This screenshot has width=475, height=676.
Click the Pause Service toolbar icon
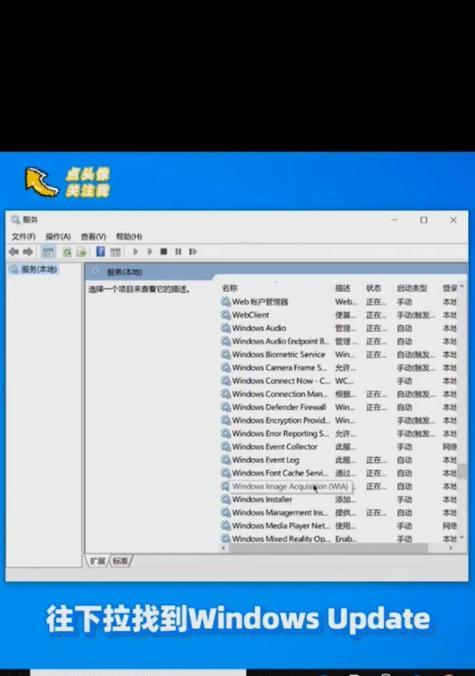(x=178, y=251)
